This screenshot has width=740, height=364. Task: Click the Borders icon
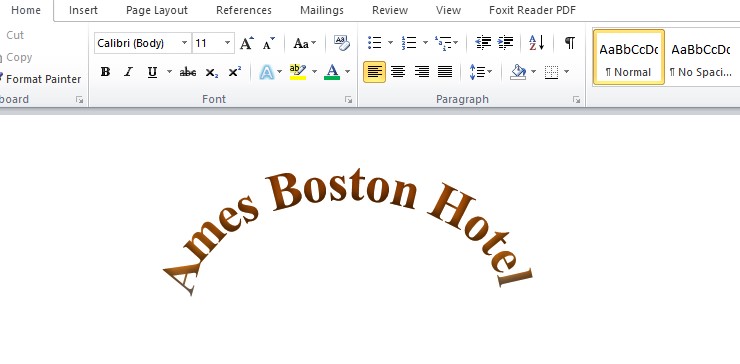[551, 72]
